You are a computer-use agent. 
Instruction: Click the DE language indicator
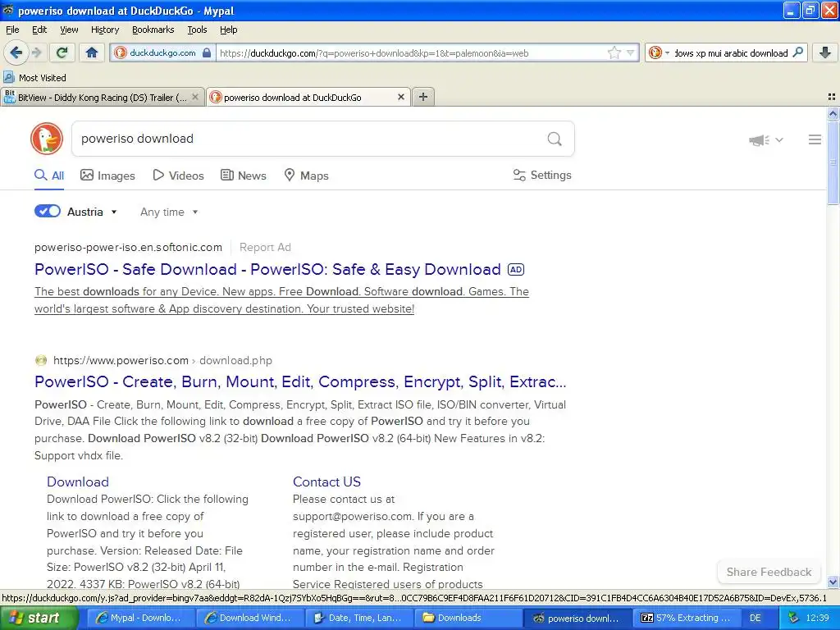(x=756, y=618)
